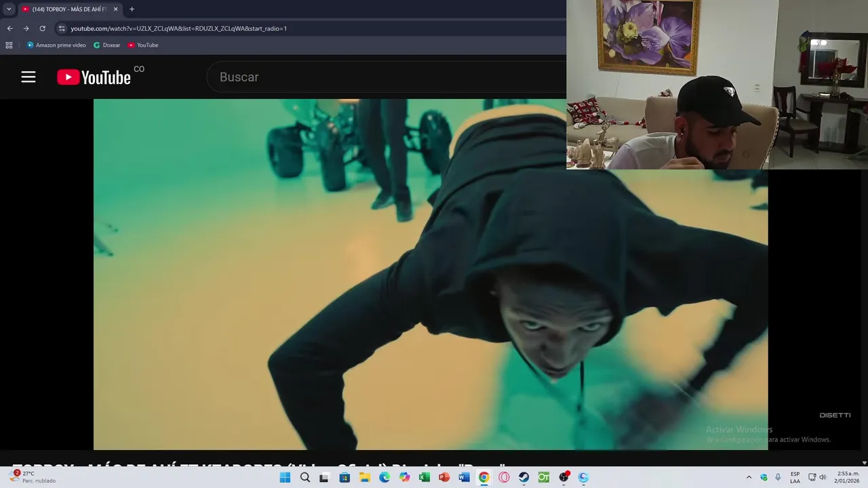Open Windows taskbar search
This screenshot has width=868, height=488.
305,477
